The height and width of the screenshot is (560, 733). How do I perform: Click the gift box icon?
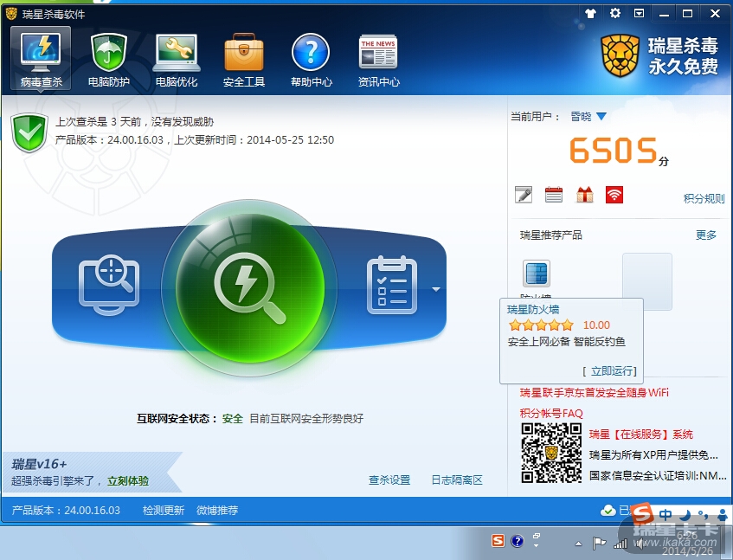click(x=584, y=195)
